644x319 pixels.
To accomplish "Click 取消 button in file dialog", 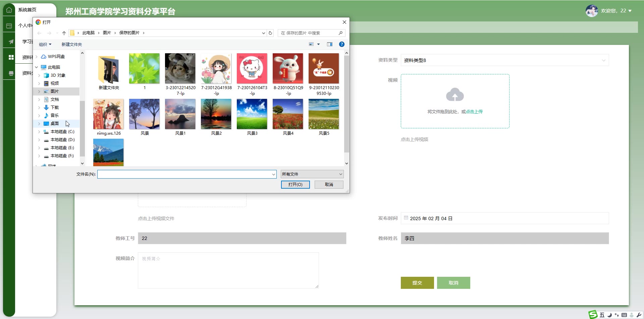I will [x=329, y=185].
